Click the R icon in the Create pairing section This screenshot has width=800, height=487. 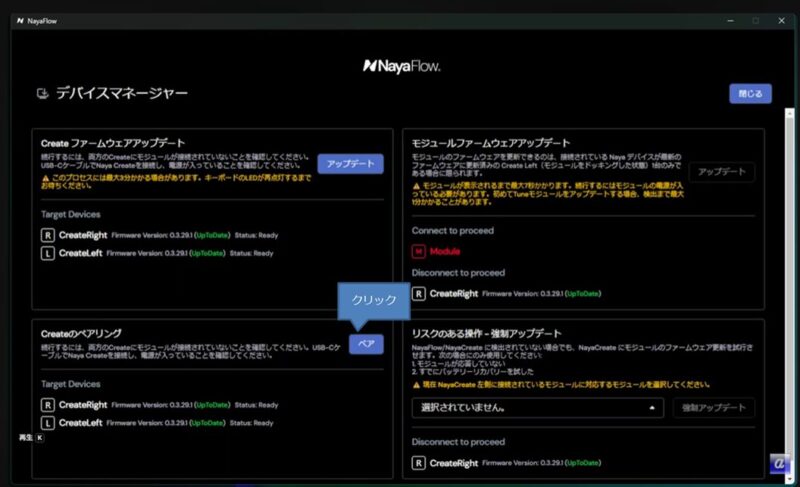tap(47, 404)
